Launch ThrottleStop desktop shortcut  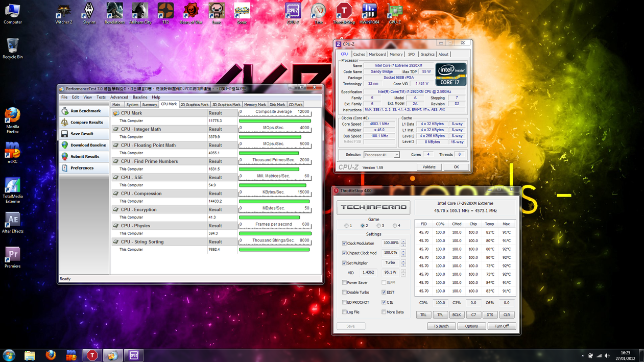[344, 13]
